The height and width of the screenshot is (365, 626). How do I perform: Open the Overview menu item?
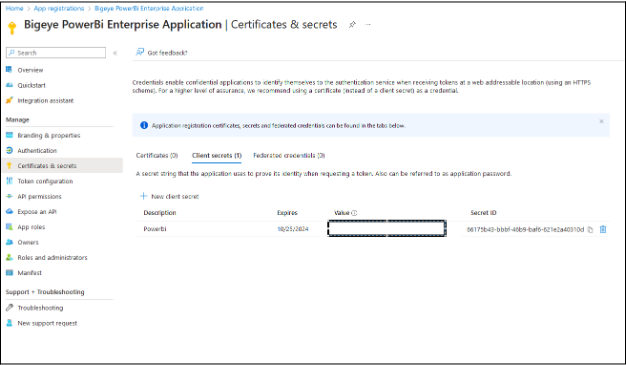[30, 70]
